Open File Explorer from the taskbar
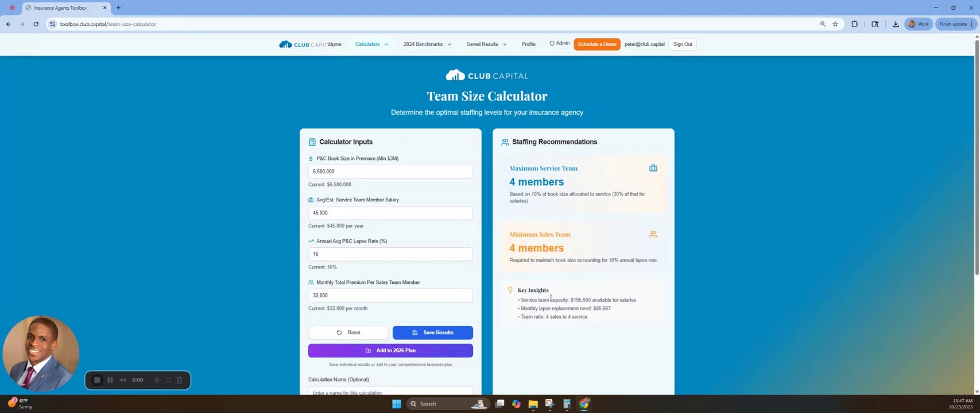Viewport: 980px width, 413px height. tap(533, 404)
